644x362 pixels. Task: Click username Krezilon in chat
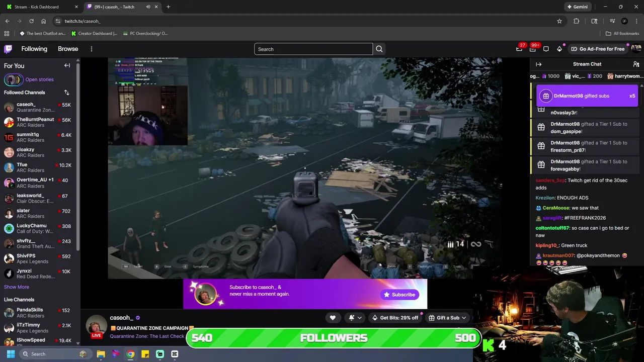(545, 198)
